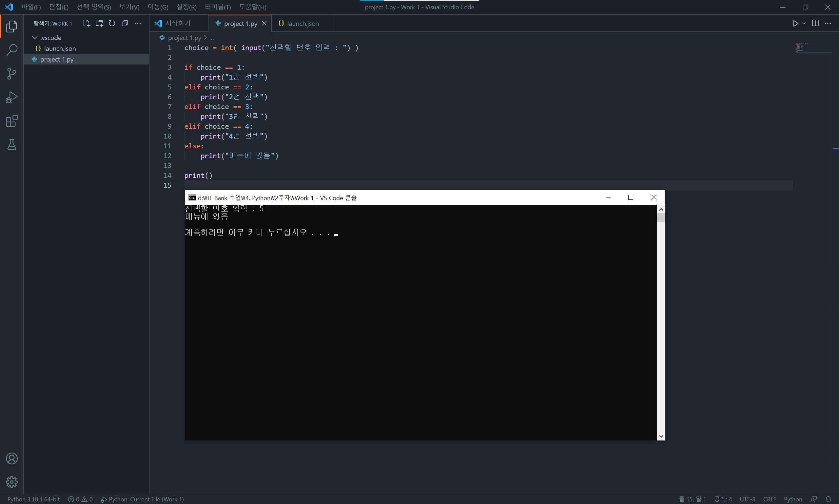
Task: Open the notifications bell in status bar
Action: pos(828,499)
